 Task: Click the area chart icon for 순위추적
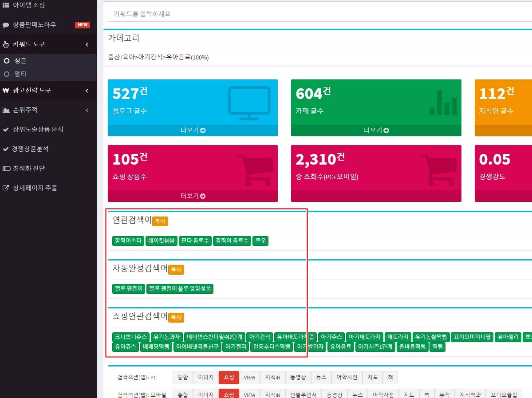pos(6,110)
